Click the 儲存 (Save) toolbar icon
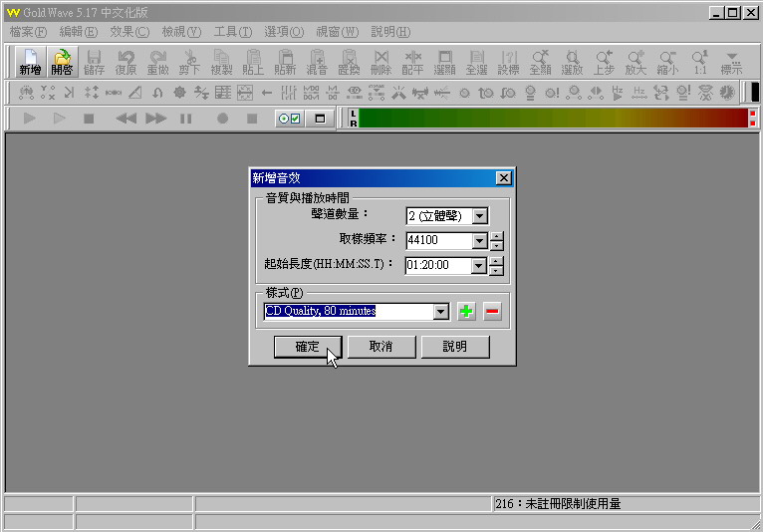 (94, 62)
